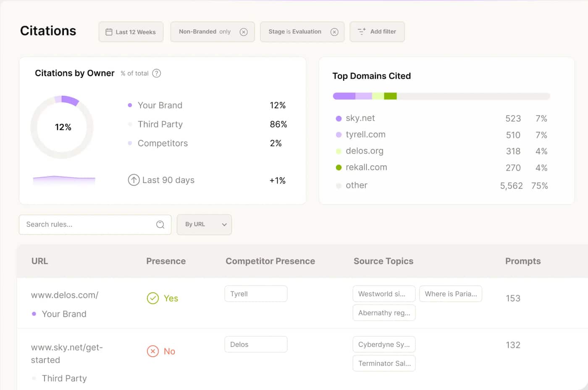Image resolution: width=588 pixels, height=390 pixels.
Task: Click the upward trend arrow beside Last 90 days
Action: click(x=133, y=180)
